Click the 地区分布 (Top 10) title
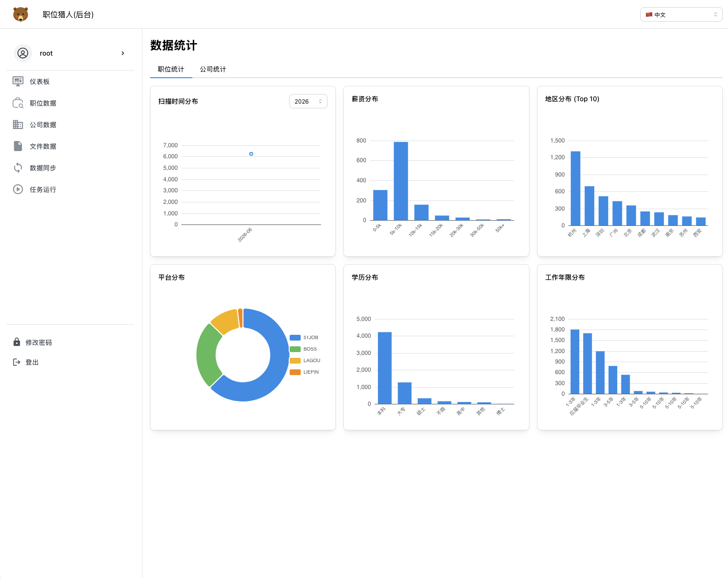The height and width of the screenshot is (578, 728). pyautogui.click(x=572, y=99)
